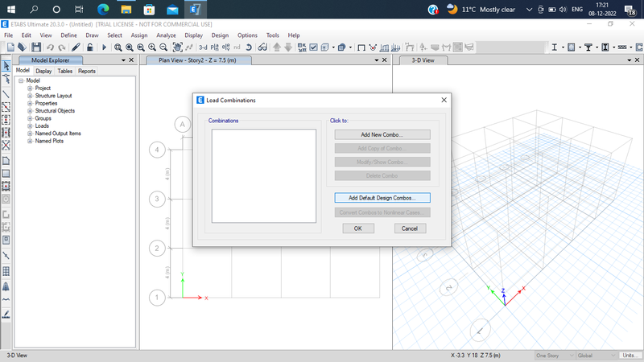Open the Analyze menu
This screenshot has height=362, width=644.
tap(166, 35)
